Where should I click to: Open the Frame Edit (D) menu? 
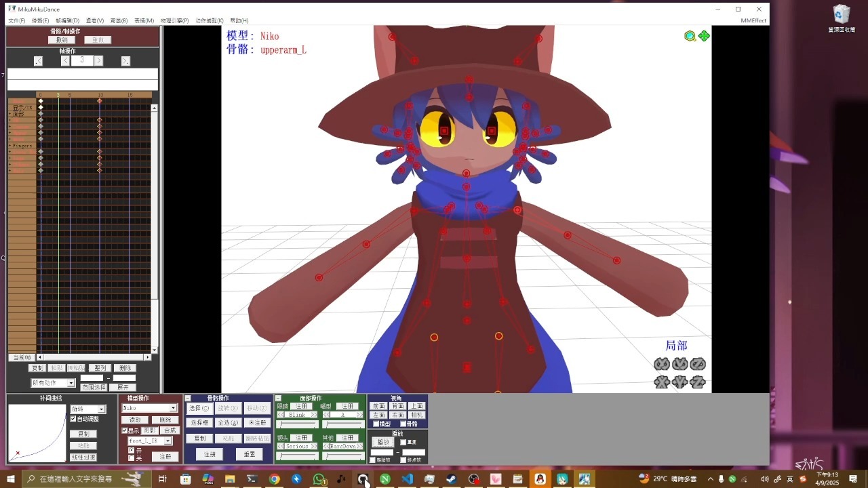(67, 21)
